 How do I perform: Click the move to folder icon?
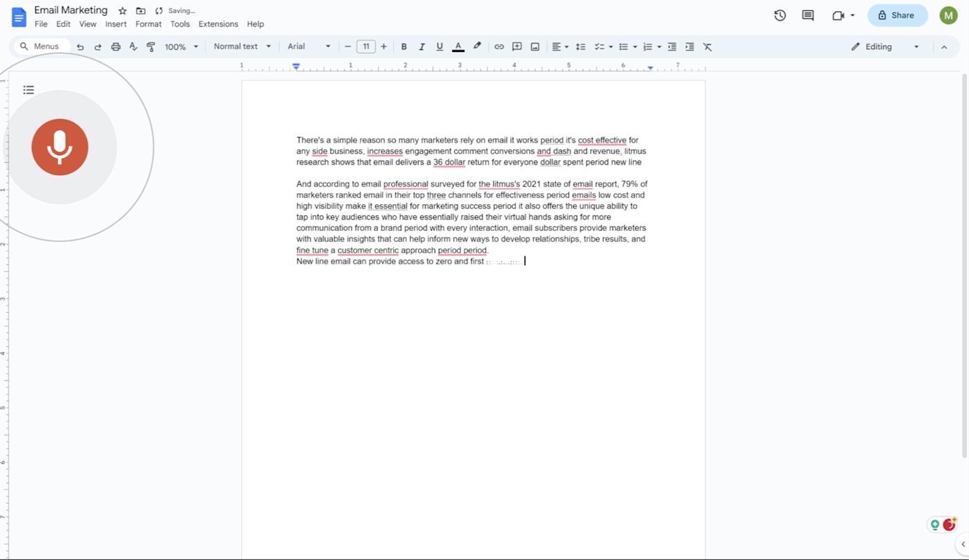tap(141, 11)
